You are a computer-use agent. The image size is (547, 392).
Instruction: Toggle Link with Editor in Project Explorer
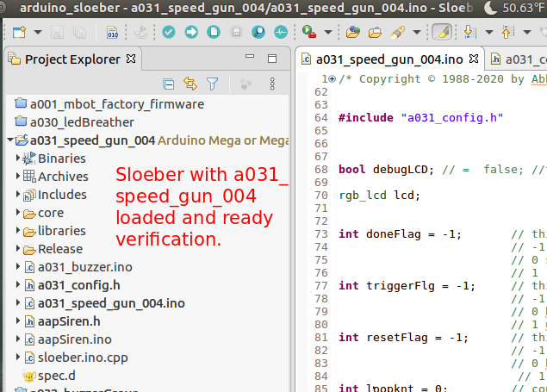pyautogui.click(x=190, y=84)
